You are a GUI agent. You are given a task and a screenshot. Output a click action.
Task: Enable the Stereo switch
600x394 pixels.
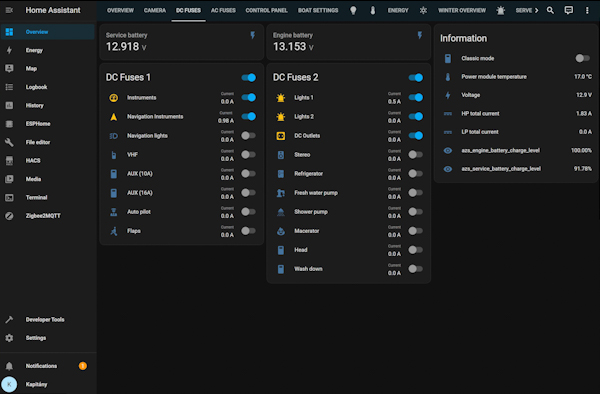[x=416, y=155]
